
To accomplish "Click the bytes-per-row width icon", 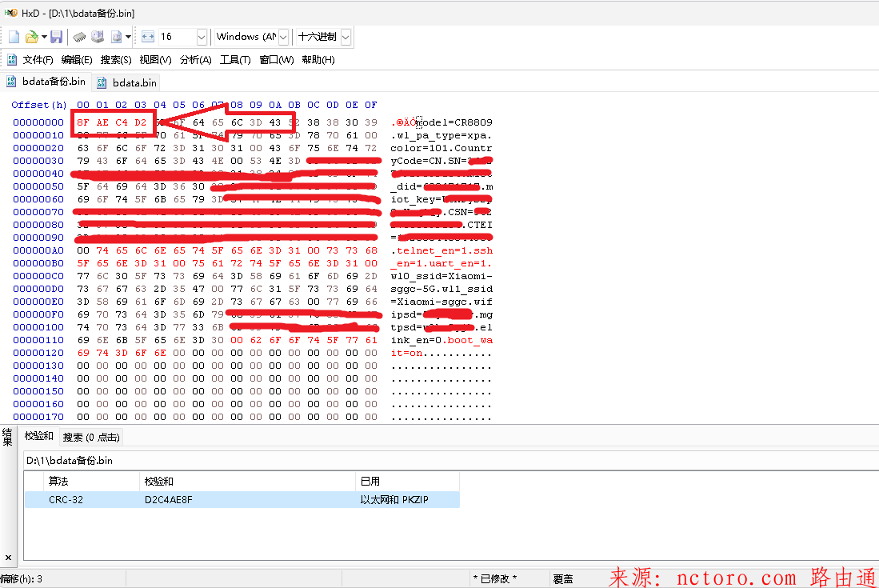I will pos(147,37).
